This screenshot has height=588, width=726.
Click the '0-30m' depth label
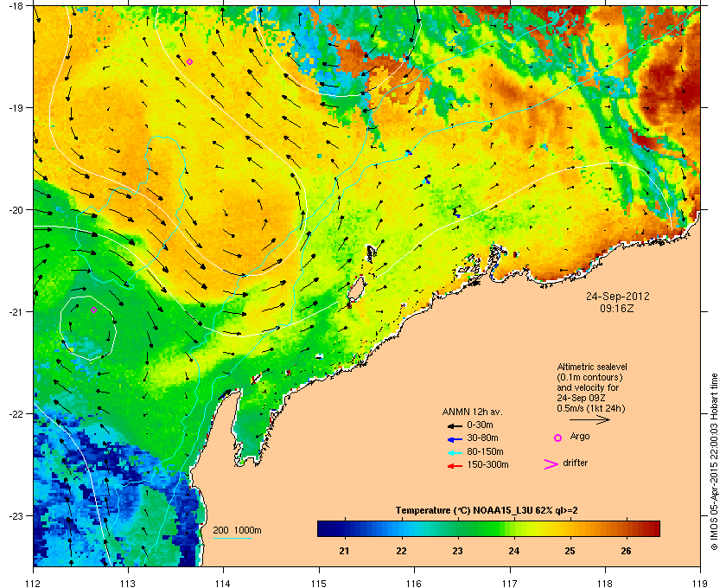pyautogui.click(x=480, y=425)
